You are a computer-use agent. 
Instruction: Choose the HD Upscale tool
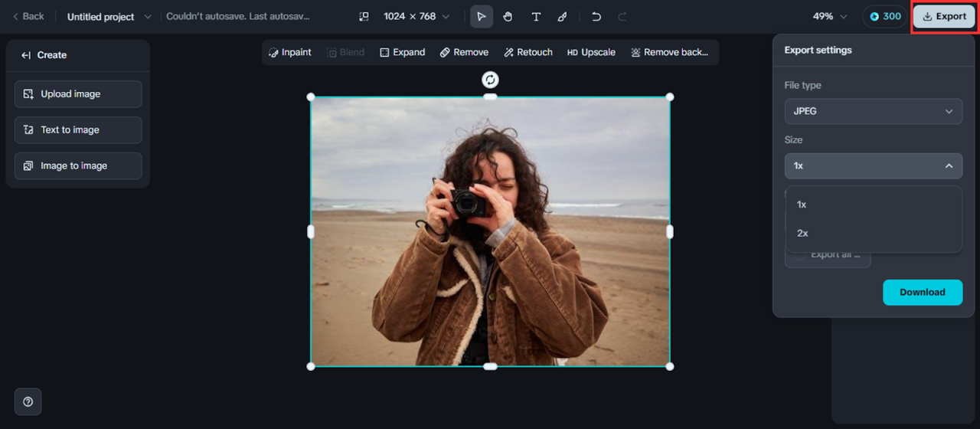pos(591,52)
